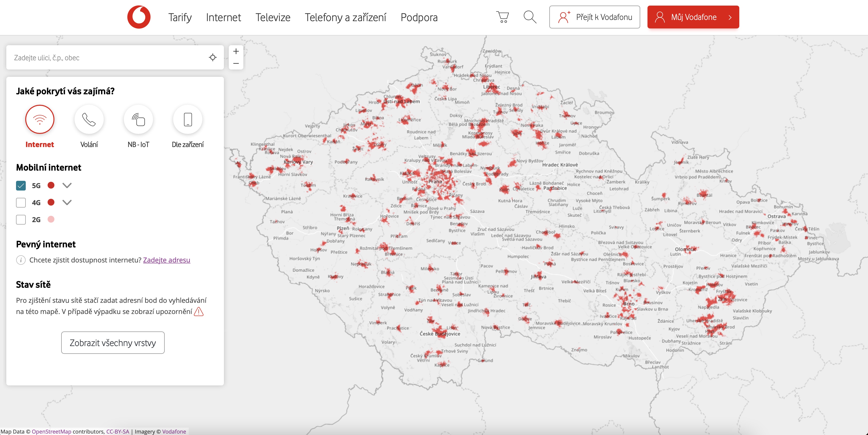Image resolution: width=868 pixels, height=435 pixels.
Task: Open the Tarify menu
Action: point(180,17)
